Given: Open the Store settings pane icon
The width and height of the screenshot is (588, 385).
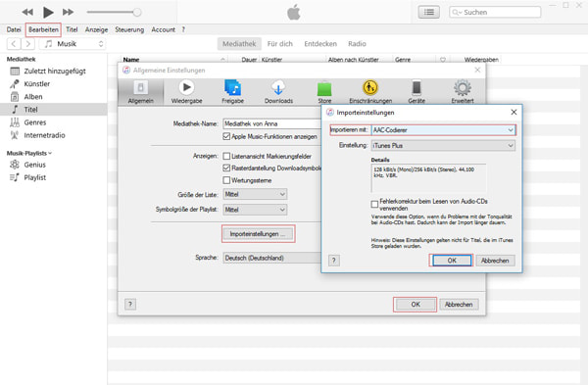Looking at the screenshot, I should coord(324,92).
